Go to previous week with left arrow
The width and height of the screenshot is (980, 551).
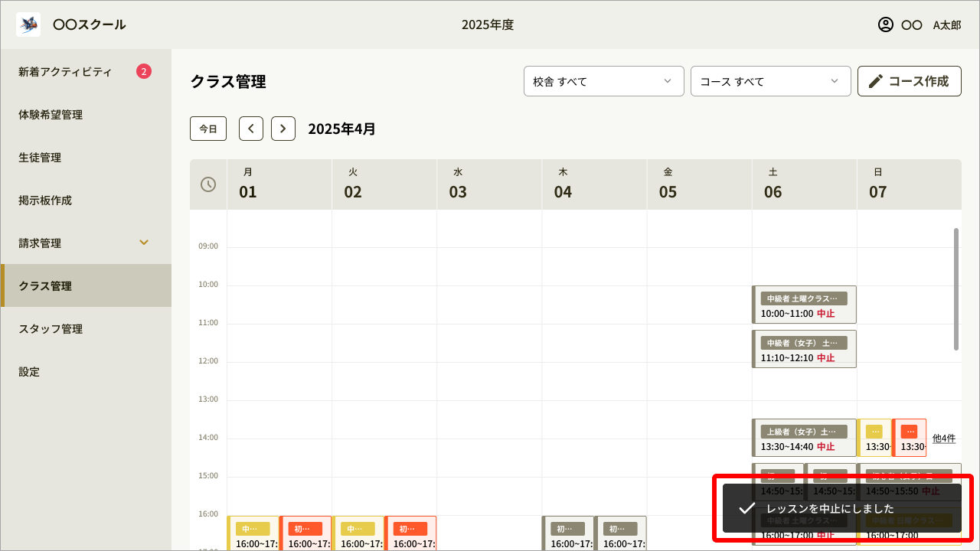click(251, 129)
